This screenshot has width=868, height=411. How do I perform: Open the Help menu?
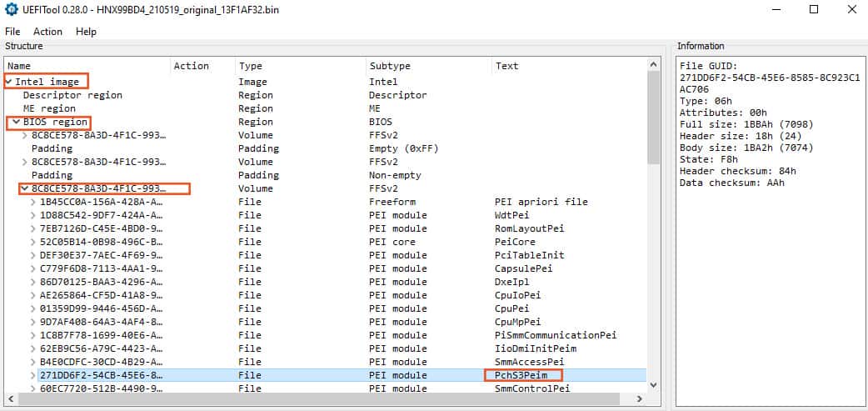(86, 31)
